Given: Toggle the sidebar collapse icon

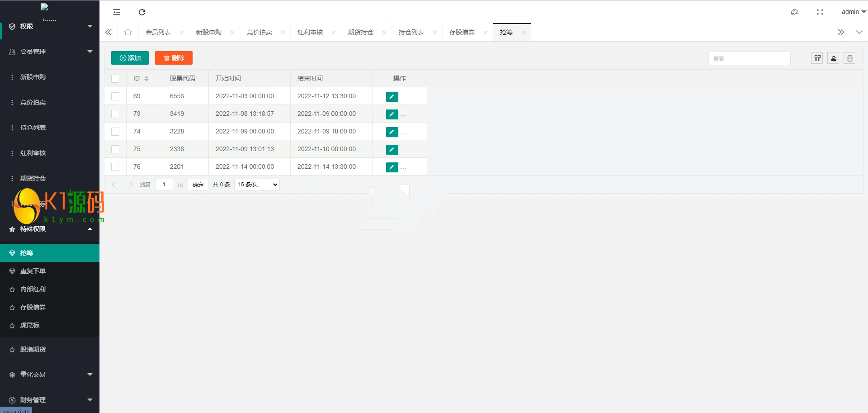Looking at the screenshot, I should tap(117, 12).
